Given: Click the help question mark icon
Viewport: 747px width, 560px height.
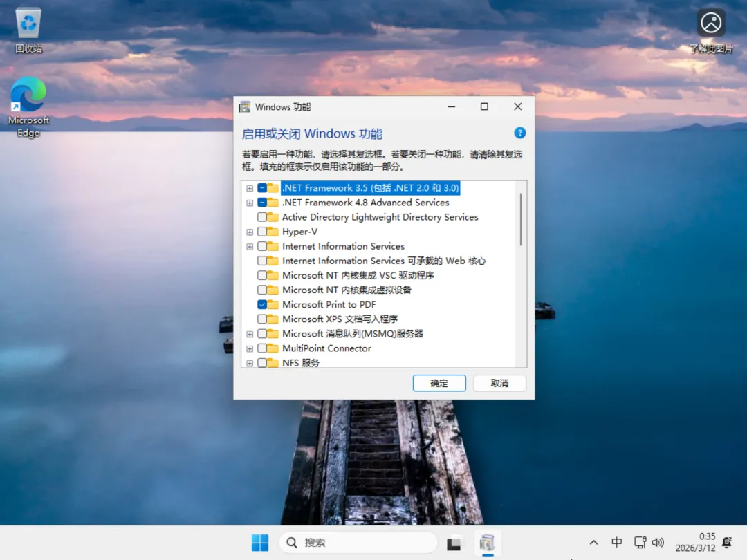Looking at the screenshot, I should point(519,133).
